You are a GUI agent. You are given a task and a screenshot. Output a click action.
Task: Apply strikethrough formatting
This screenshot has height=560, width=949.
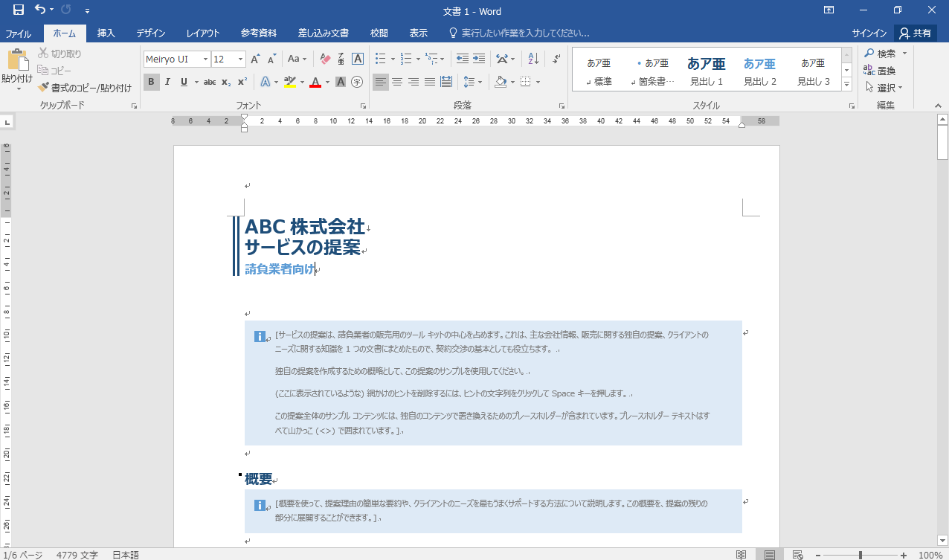click(210, 82)
